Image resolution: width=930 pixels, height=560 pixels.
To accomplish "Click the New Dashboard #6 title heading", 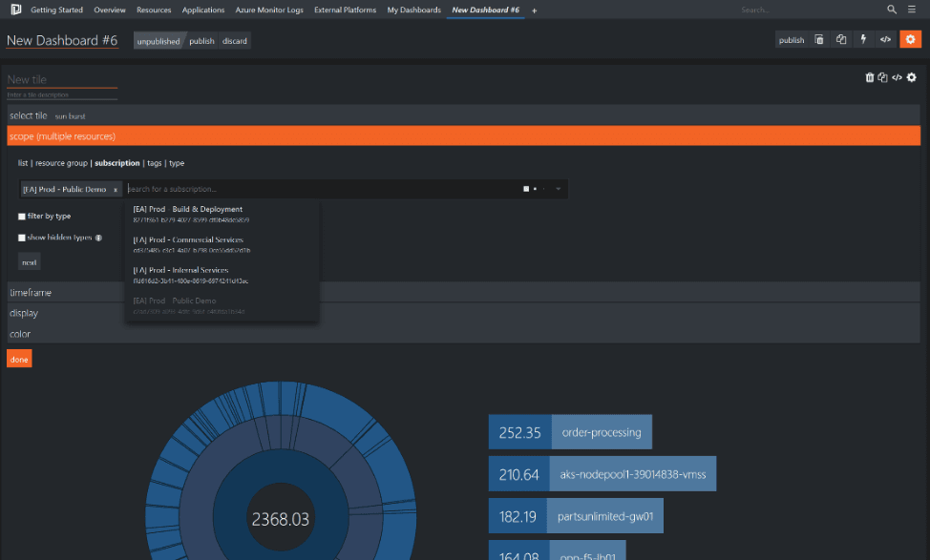I will click(62, 40).
